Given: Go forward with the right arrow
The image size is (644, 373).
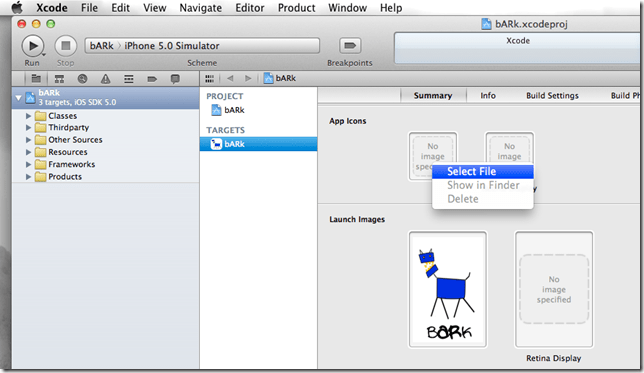Looking at the screenshot, I should pyautogui.click(x=248, y=78).
